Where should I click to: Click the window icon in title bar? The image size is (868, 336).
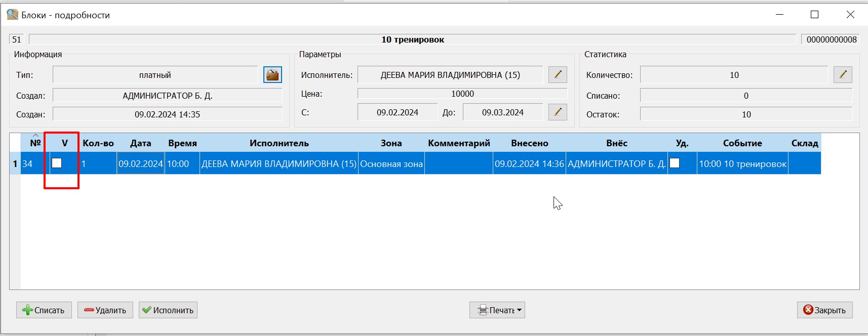pyautogui.click(x=12, y=14)
